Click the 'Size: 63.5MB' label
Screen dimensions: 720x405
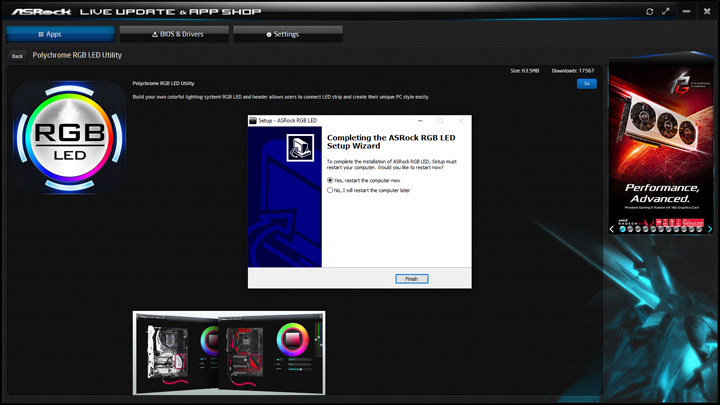click(x=524, y=71)
